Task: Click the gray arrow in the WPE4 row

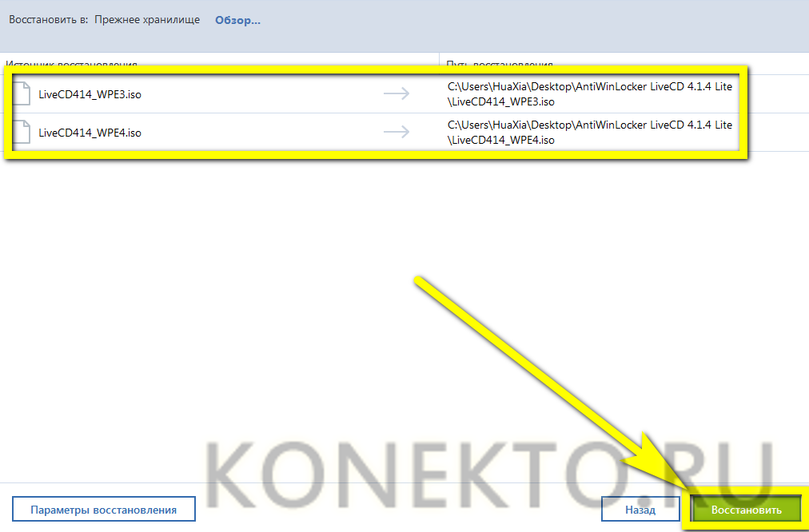Action: pyautogui.click(x=397, y=133)
